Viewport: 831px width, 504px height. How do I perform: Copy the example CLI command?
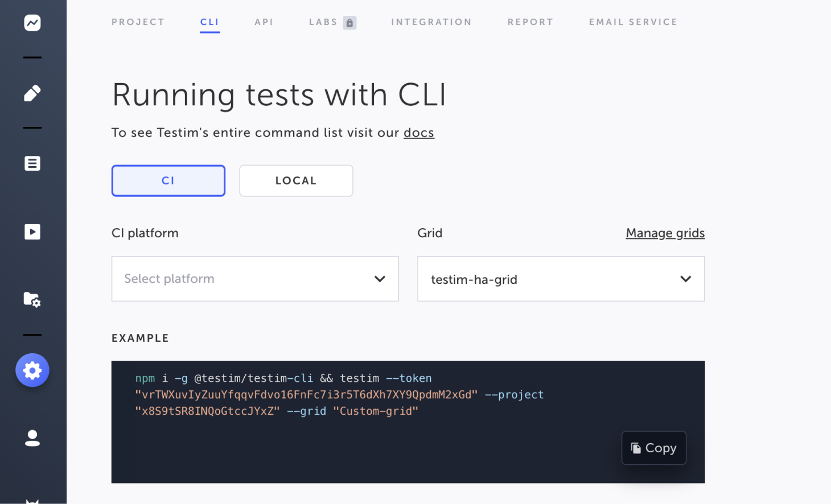(653, 448)
